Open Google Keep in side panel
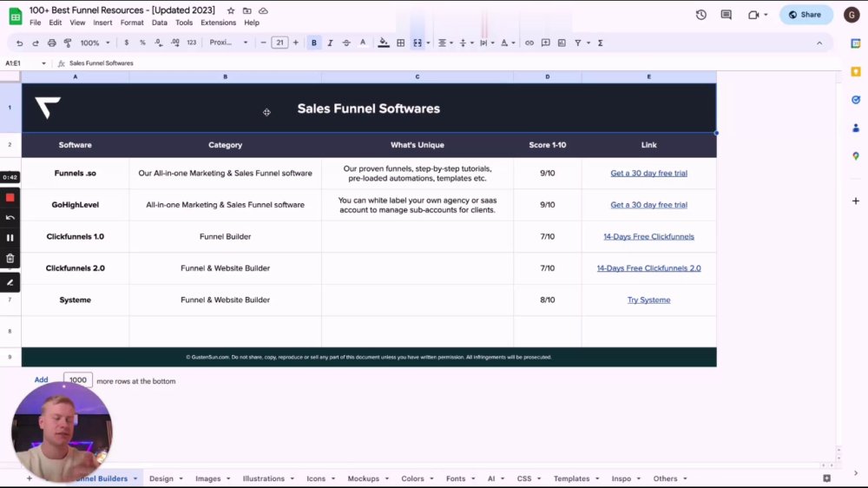Screen dimensions: 868x488 (x=856, y=71)
